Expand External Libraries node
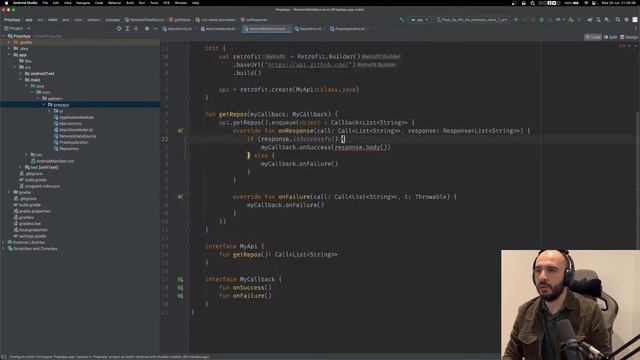Image resolution: width=640 pixels, height=360 pixels. click(x=4, y=242)
